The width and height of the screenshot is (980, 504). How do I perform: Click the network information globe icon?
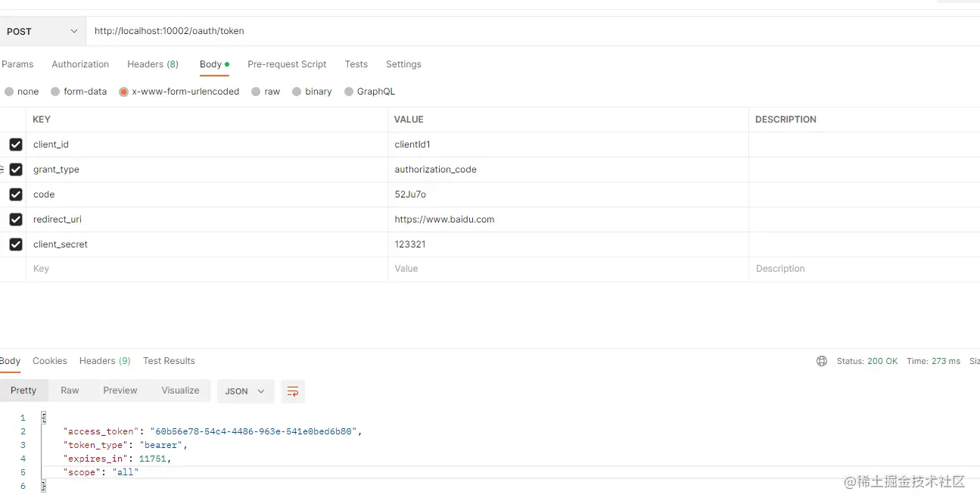coord(822,361)
